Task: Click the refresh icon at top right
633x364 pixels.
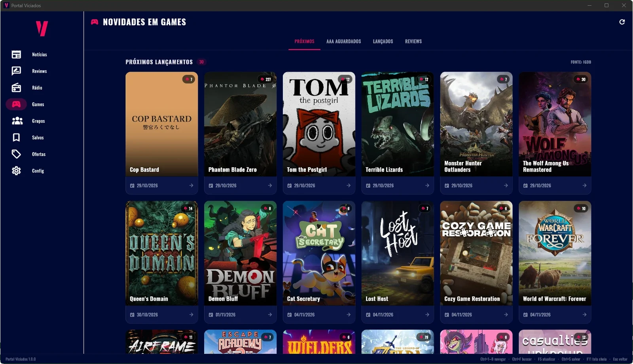Action: coord(622,22)
